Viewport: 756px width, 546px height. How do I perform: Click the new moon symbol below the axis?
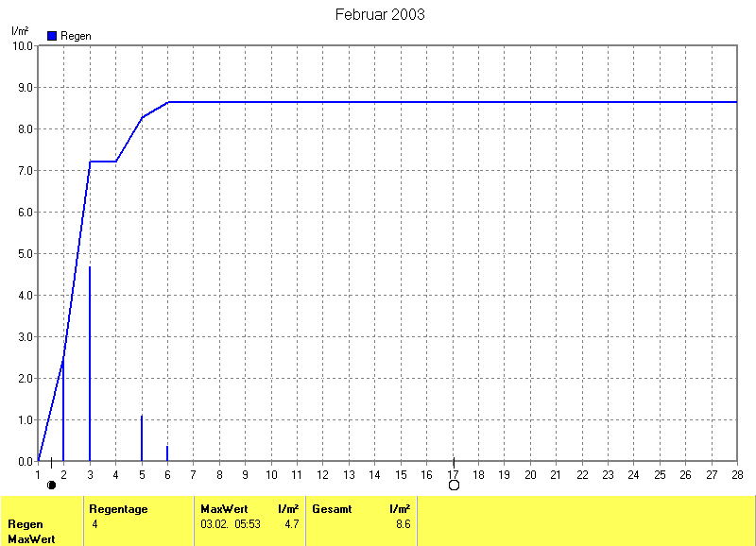point(51,485)
